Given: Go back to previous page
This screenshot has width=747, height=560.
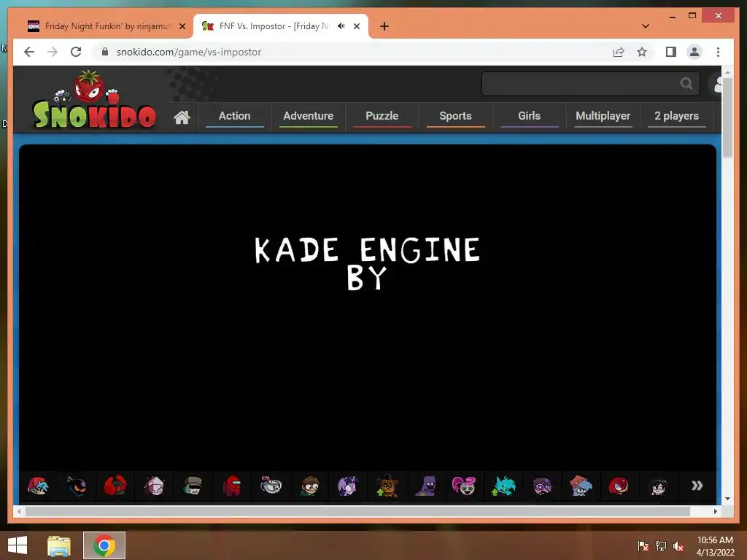Looking at the screenshot, I should click(x=29, y=52).
